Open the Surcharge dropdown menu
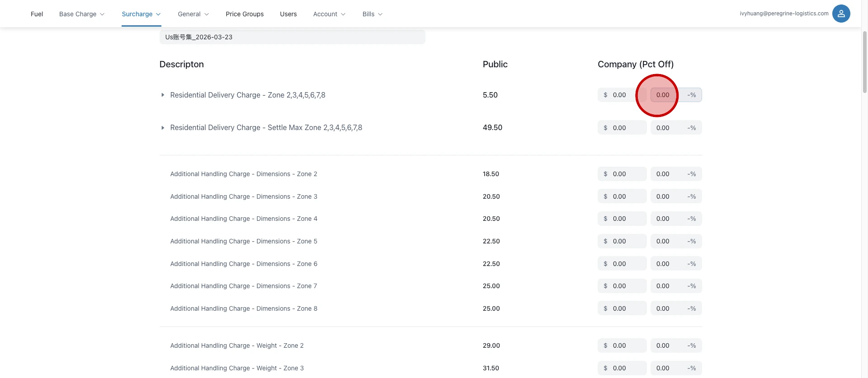This screenshot has width=868, height=378. pyautogui.click(x=141, y=14)
